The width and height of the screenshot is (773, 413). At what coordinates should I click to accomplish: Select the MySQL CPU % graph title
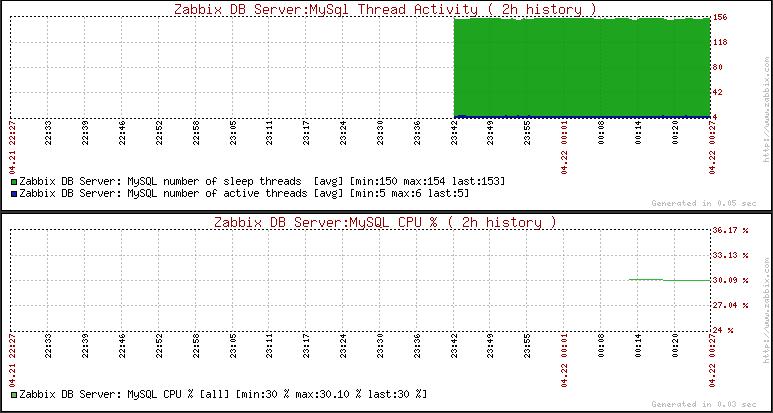[385, 222]
